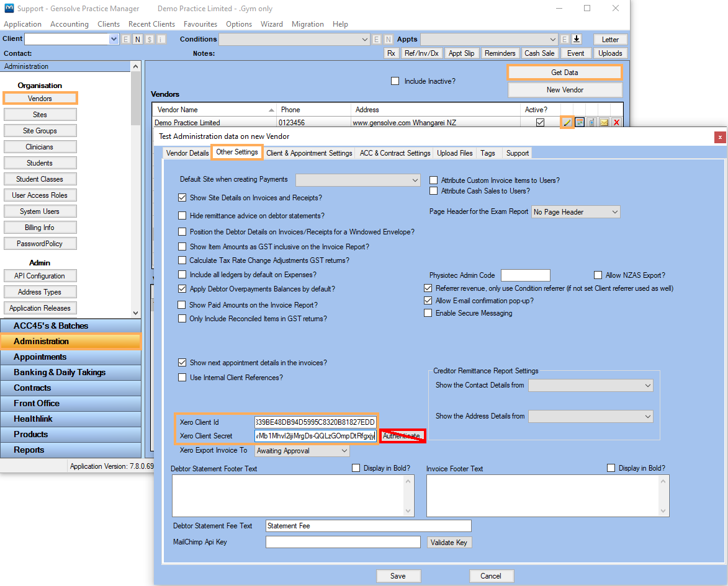The width and height of the screenshot is (728, 586).
Task: Toggle the Include Inactive checkbox
Action: tap(395, 81)
